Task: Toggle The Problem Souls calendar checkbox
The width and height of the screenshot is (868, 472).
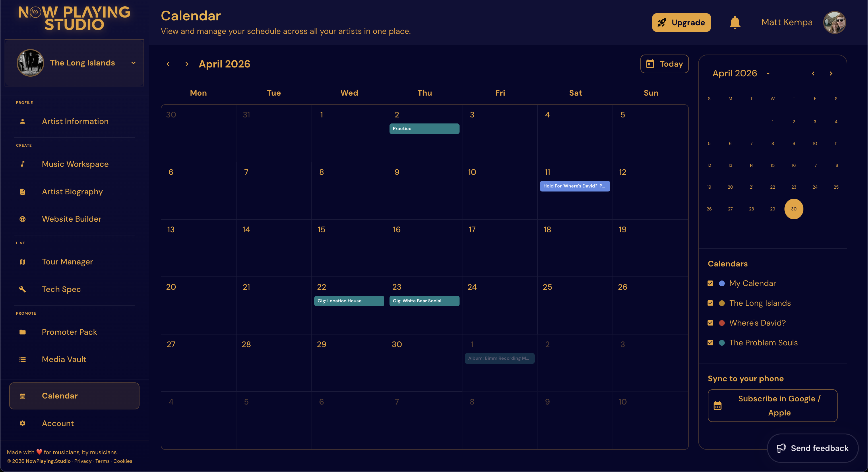Action: tap(710, 343)
